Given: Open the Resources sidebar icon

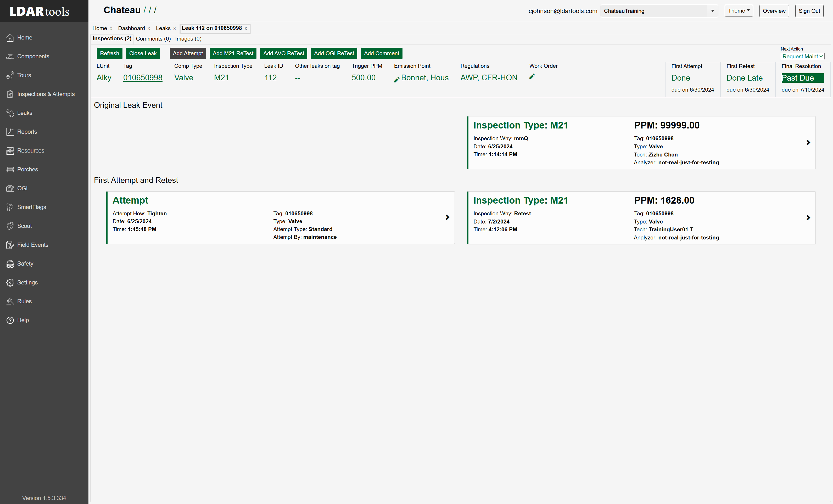Looking at the screenshot, I should (10, 151).
